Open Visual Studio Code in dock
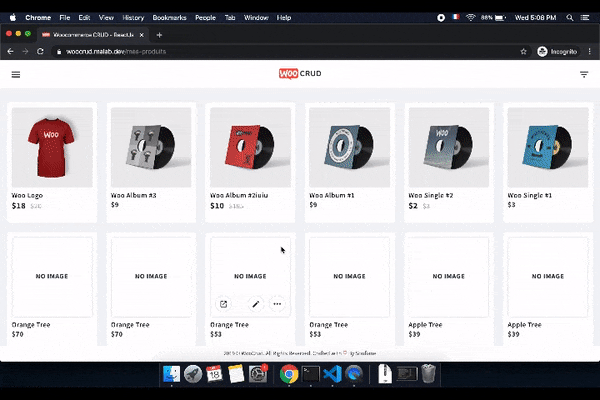 tap(332, 374)
